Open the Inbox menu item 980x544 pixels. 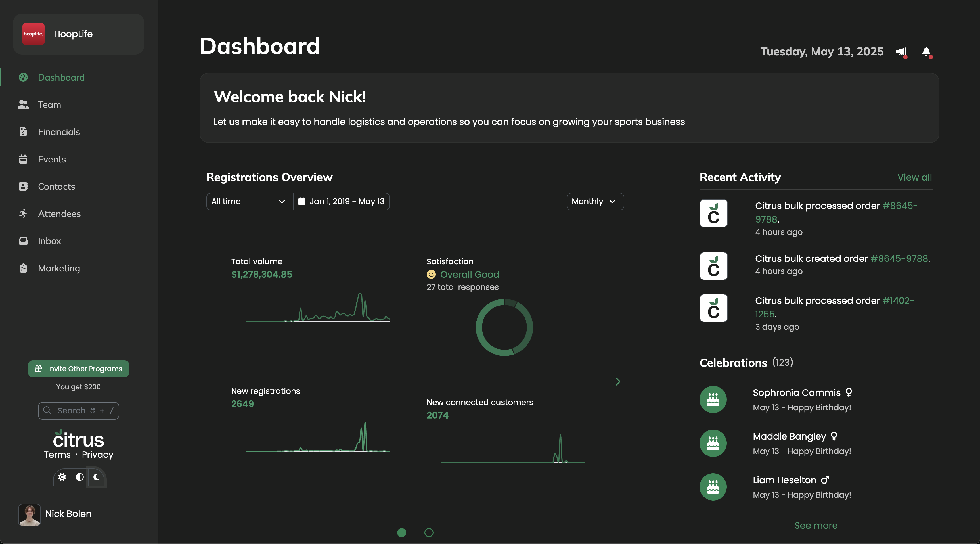[49, 241]
